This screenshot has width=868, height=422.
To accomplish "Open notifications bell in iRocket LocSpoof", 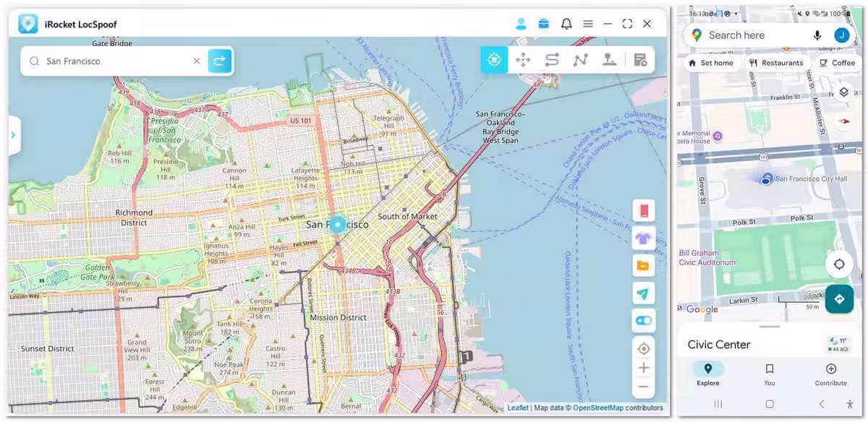I will coord(566,24).
